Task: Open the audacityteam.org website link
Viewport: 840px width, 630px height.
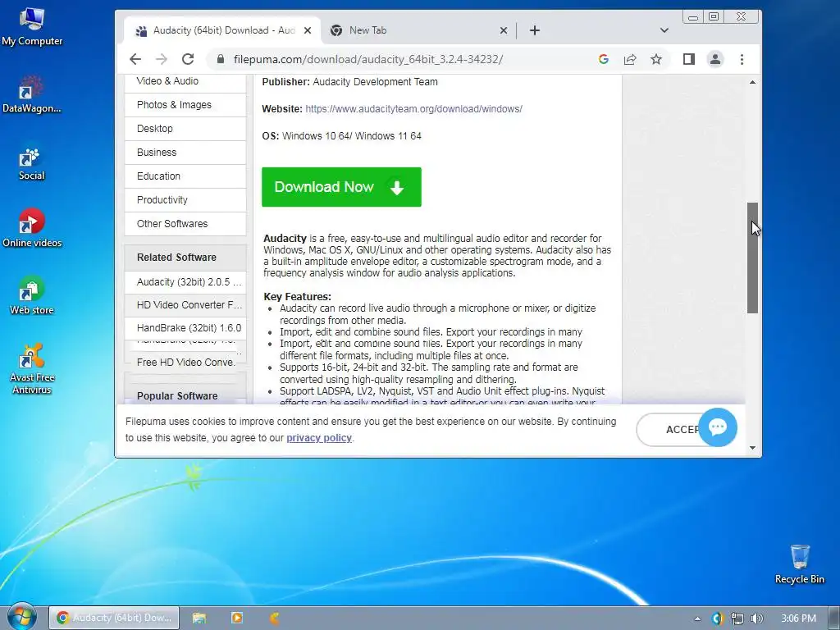Action: (x=413, y=109)
